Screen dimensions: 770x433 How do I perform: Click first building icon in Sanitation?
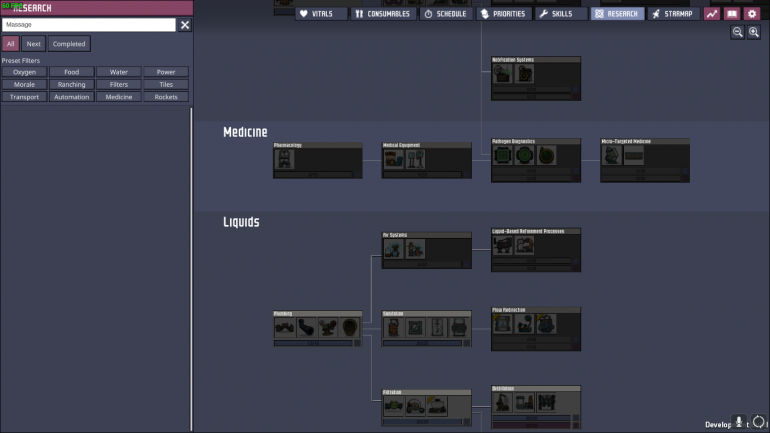(394, 327)
